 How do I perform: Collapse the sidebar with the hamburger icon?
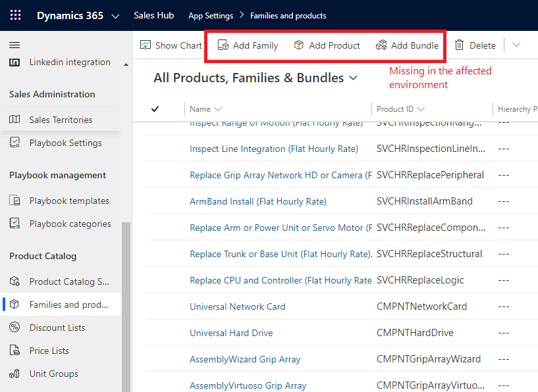[14, 45]
